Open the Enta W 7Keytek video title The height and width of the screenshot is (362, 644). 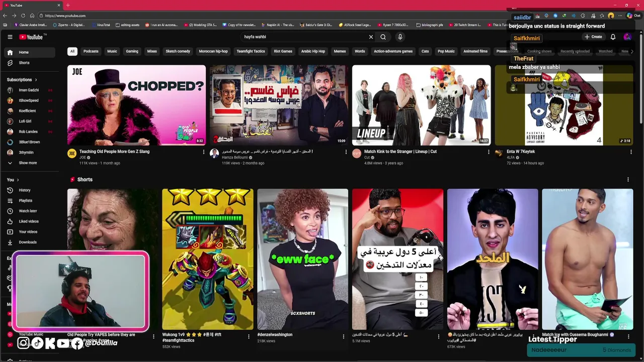pos(521,151)
